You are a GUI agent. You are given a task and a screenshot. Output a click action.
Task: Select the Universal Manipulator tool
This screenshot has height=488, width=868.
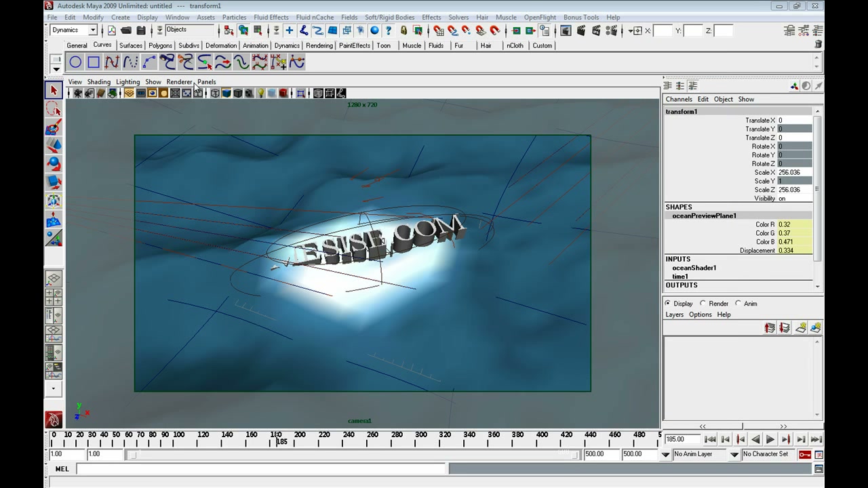[x=54, y=201]
